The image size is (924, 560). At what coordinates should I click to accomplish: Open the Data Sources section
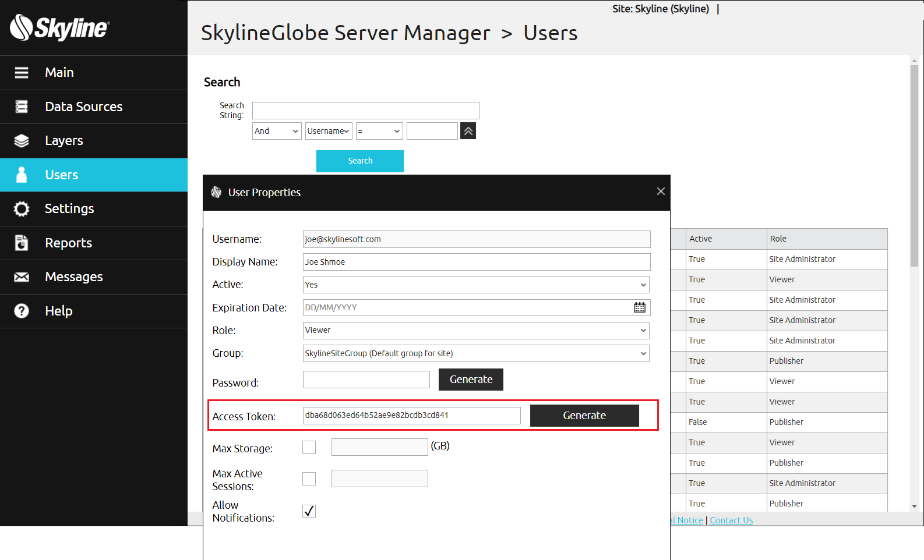pyautogui.click(x=94, y=107)
